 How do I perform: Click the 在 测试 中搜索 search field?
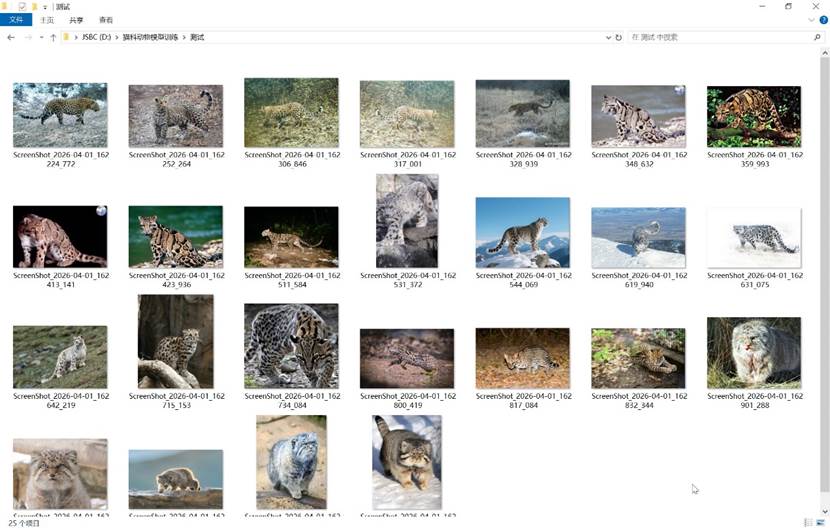[715, 37]
